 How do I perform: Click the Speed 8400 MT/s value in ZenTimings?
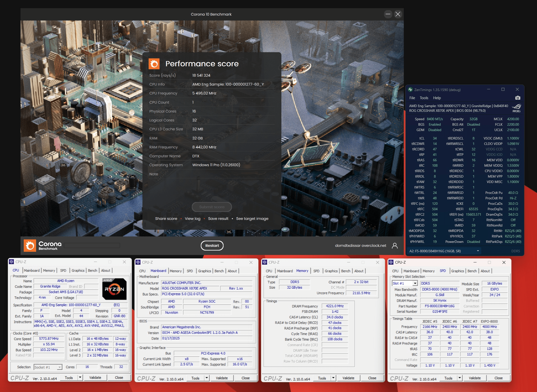click(435, 119)
